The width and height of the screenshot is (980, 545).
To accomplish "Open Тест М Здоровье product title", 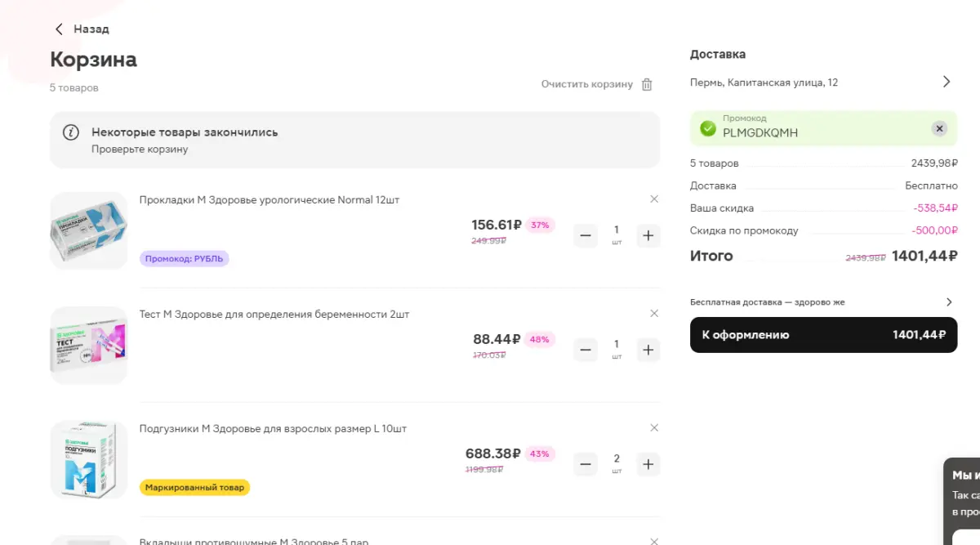I will click(274, 314).
